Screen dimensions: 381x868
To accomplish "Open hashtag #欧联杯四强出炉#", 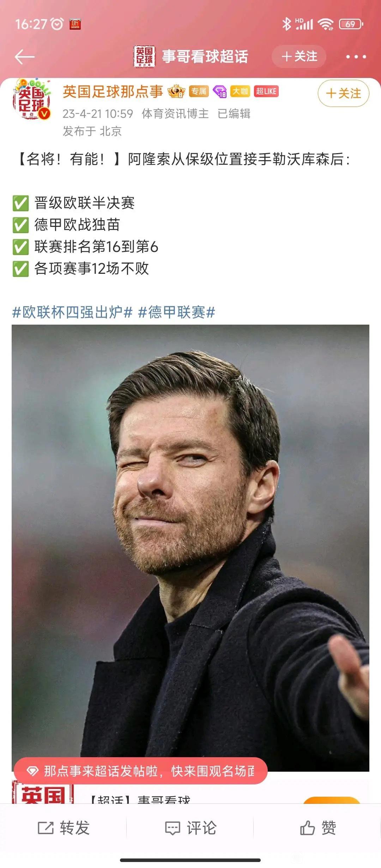I will [x=72, y=312].
